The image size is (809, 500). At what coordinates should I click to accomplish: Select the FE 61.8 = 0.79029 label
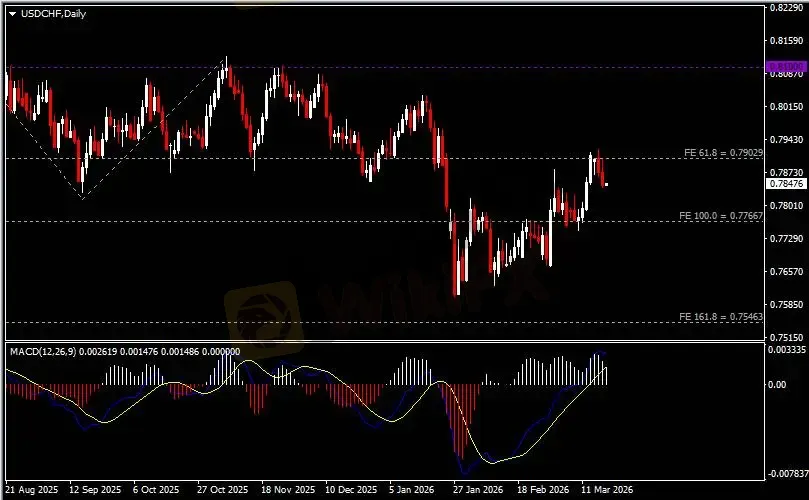click(x=723, y=153)
